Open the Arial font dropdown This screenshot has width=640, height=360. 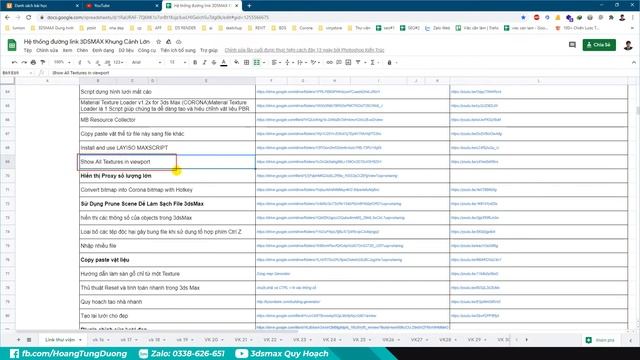tap(147, 62)
